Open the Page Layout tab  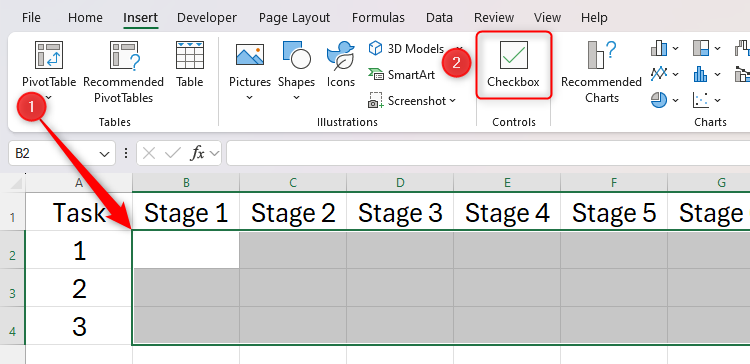[294, 18]
